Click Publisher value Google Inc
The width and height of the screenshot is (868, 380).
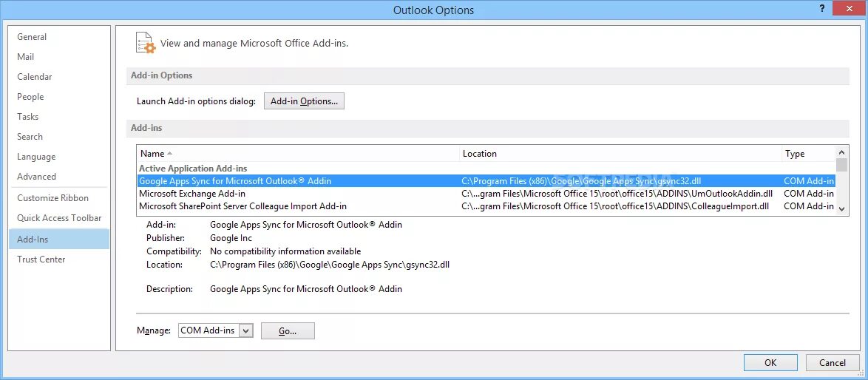coord(231,238)
